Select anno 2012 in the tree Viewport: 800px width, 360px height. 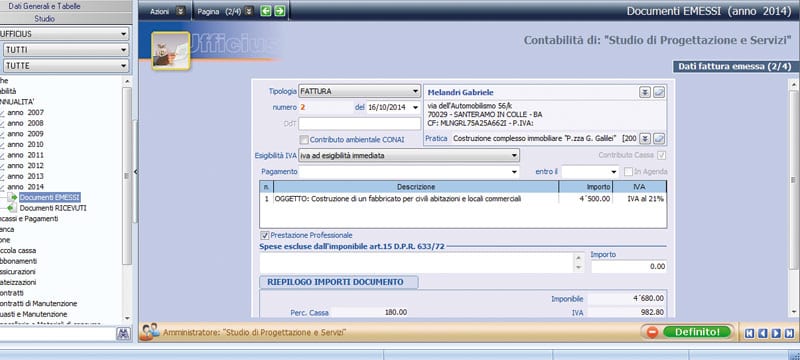coord(26,166)
